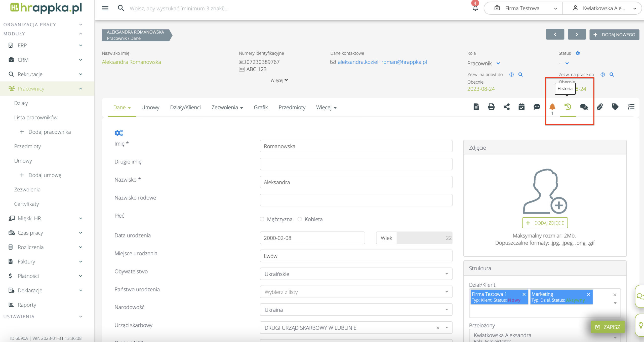Click into the Drugie imię input field

[356, 164]
